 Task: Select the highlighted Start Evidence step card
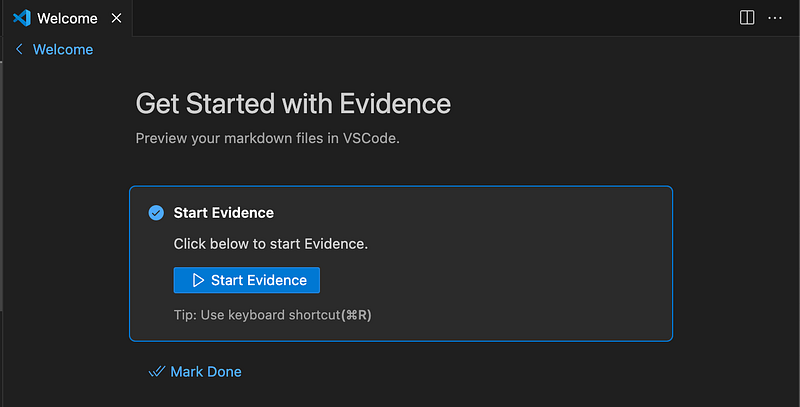click(x=401, y=264)
